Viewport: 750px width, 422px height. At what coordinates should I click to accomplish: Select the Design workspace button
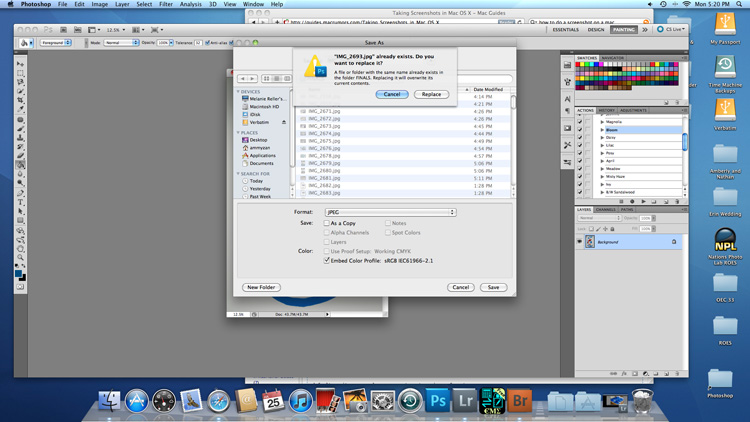pyautogui.click(x=596, y=30)
